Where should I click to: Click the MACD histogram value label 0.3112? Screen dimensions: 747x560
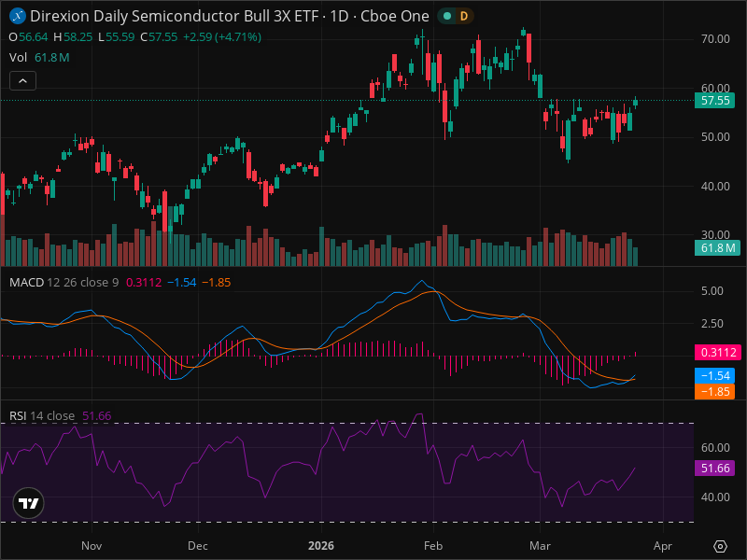[717, 353]
